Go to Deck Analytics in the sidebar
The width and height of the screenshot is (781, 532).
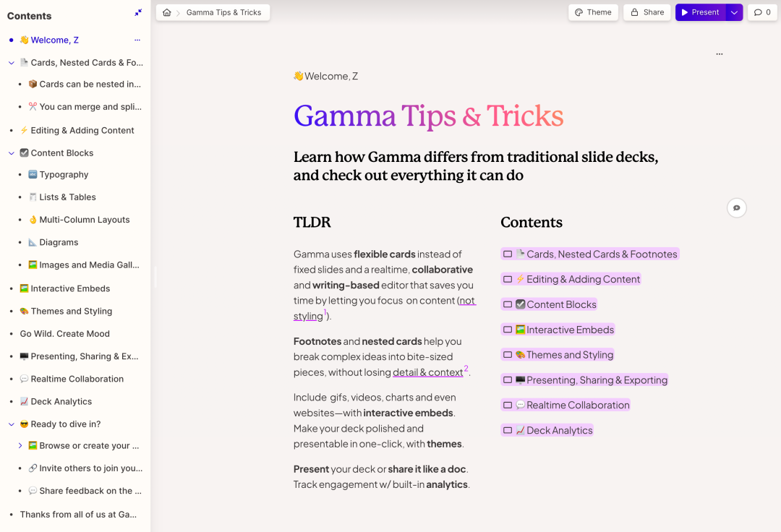56,402
